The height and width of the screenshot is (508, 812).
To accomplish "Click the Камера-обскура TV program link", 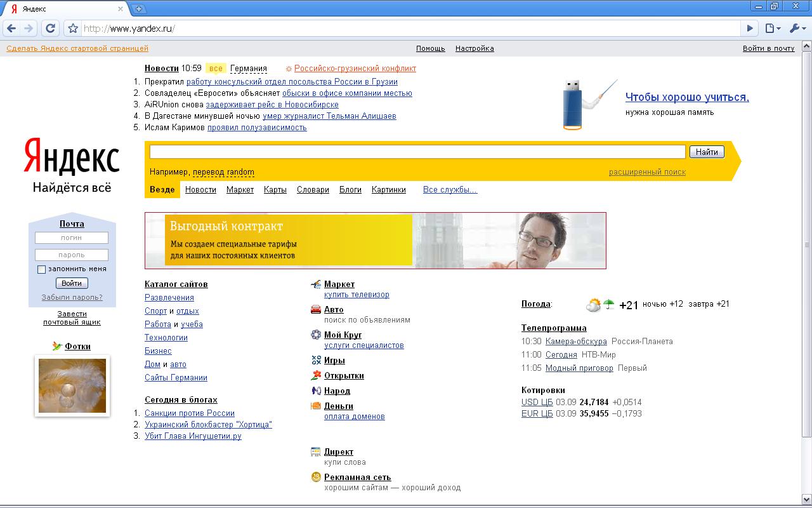I will tap(576, 341).
